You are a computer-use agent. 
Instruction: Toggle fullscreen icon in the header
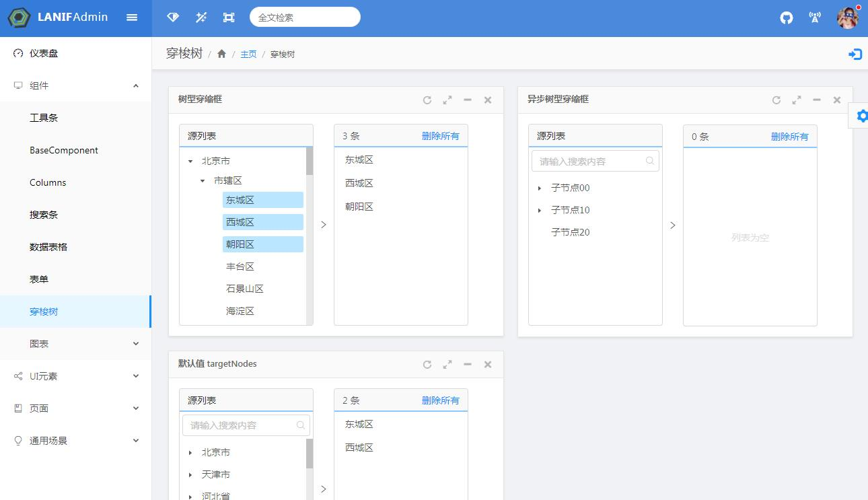coord(229,17)
